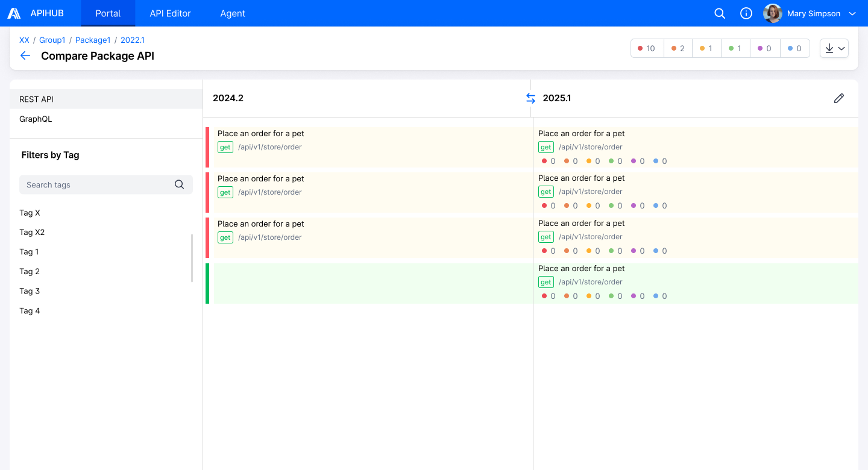
Task: Select Tag 3 filter
Action: point(30,291)
